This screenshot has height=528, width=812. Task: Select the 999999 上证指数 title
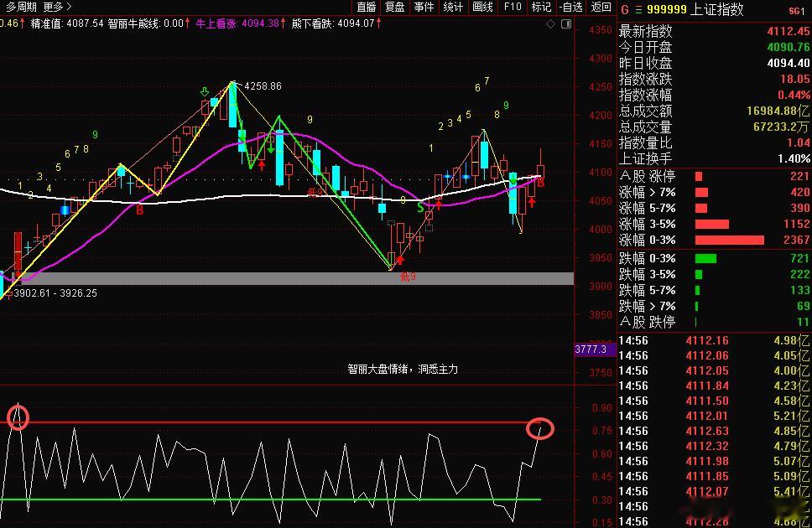coord(695,9)
